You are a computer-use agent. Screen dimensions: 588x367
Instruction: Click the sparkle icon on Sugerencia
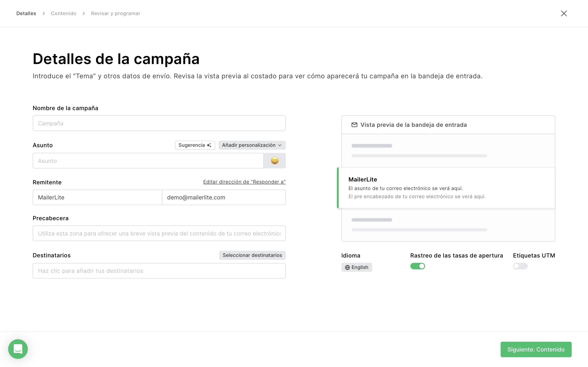pyautogui.click(x=209, y=145)
